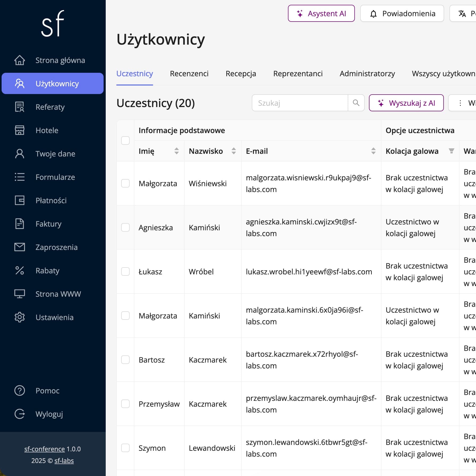Sort by E-mail column arrows
Screen dimensions: 476x476
[373, 151]
